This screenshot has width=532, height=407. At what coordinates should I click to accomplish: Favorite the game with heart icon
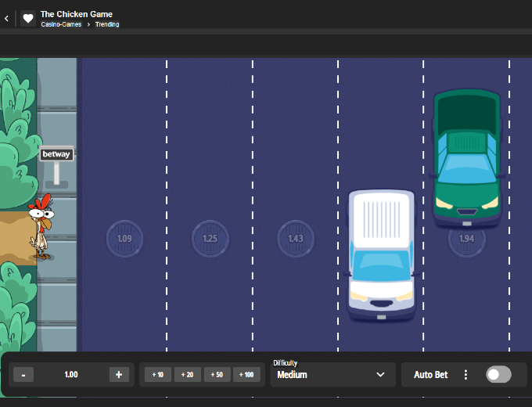[28, 18]
